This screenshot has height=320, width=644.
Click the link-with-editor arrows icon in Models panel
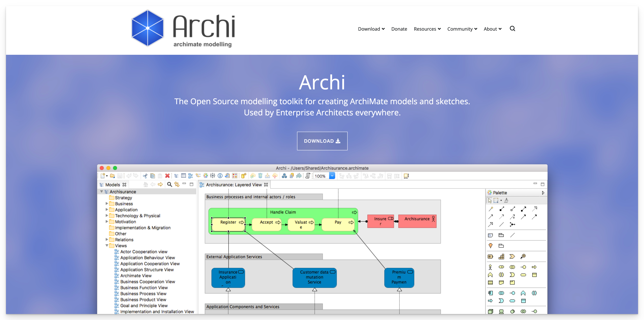177,184
